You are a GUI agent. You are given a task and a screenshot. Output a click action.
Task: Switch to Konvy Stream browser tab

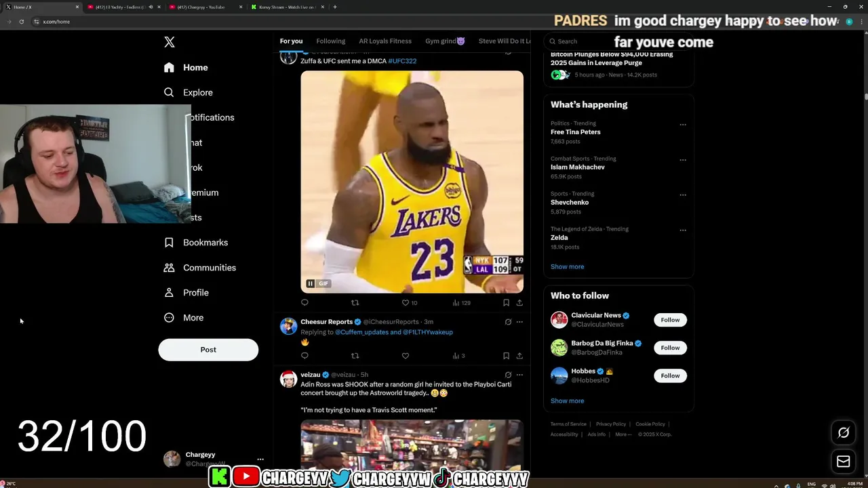286,7
